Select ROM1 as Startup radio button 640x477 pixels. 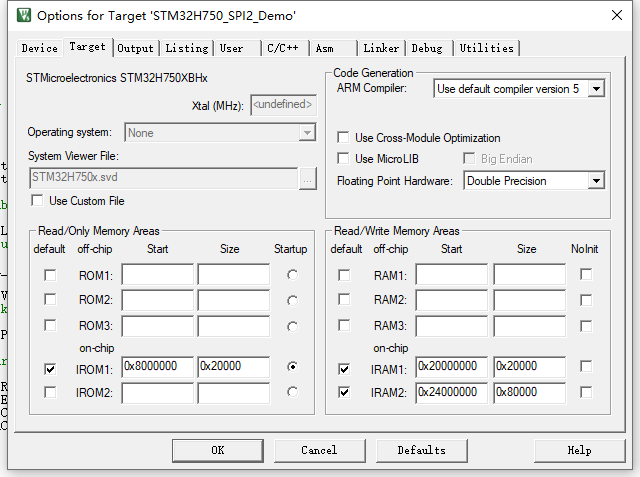[292, 275]
